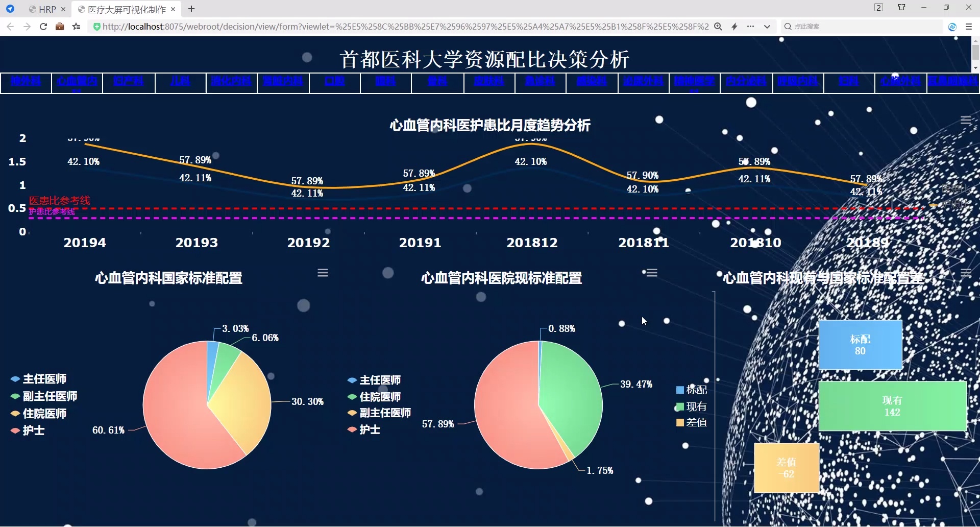Image resolution: width=980 pixels, height=527 pixels.
Task: Expand the address bar dropdown chevron
Action: (767, 27)
